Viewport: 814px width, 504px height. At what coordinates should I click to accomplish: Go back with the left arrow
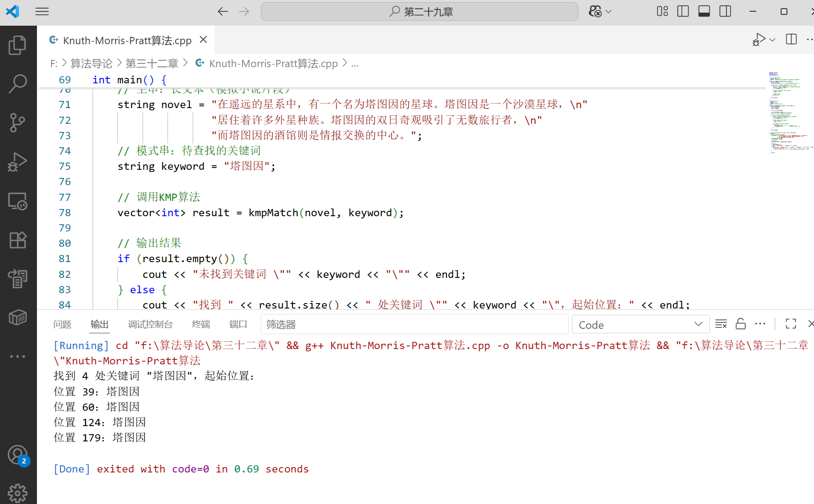coord(223,12)
